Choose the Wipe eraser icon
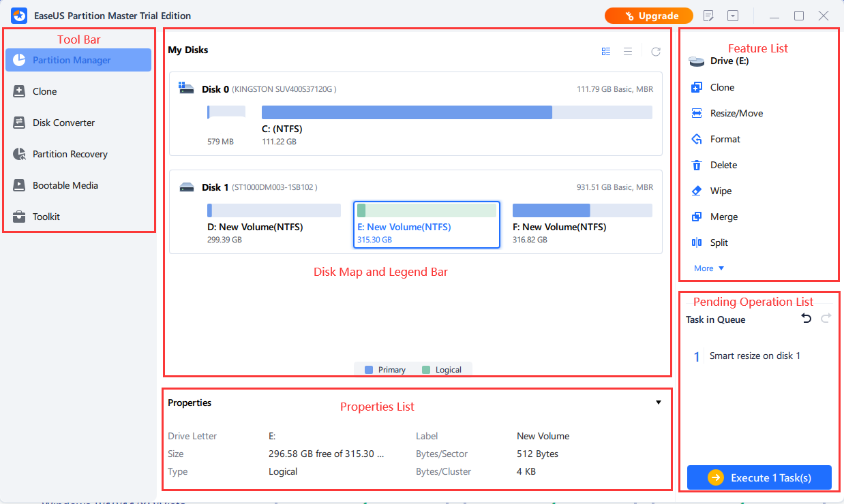Screen dimensions: 844x504 click(x=697, y=191)
